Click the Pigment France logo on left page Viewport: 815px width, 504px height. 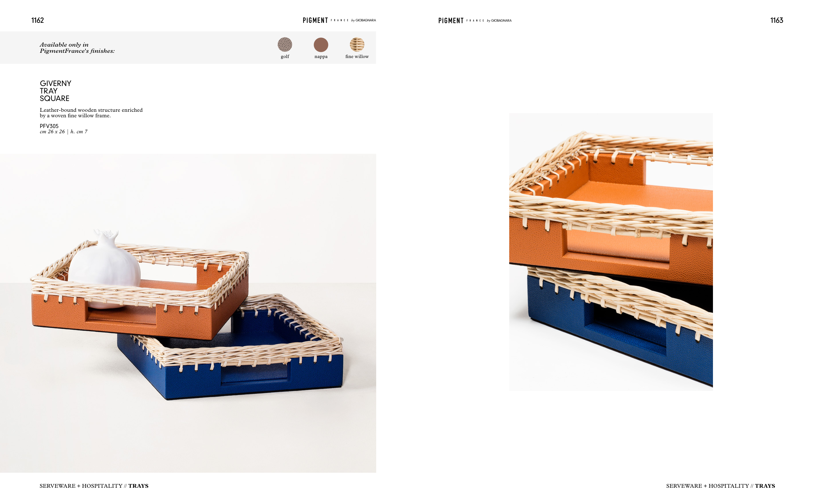tap(339, 20)
